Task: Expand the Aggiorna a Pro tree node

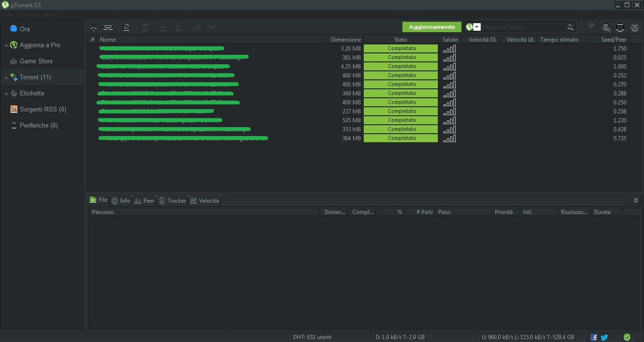Action: coord(6,45)
